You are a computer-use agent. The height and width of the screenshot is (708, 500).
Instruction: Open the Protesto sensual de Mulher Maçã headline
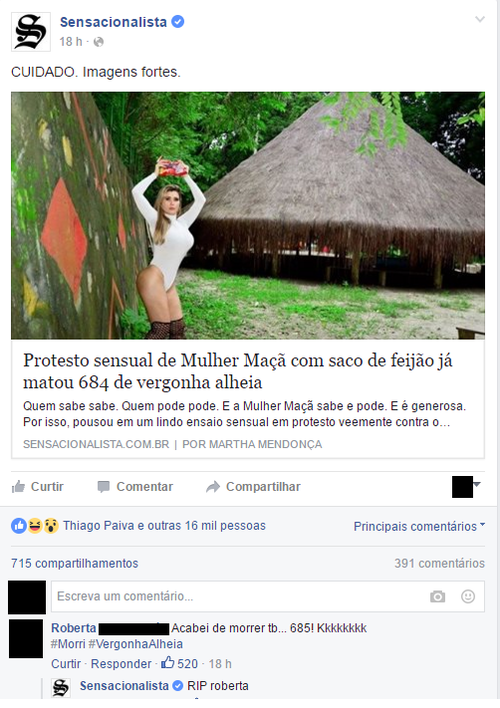(x=238, y=371)
